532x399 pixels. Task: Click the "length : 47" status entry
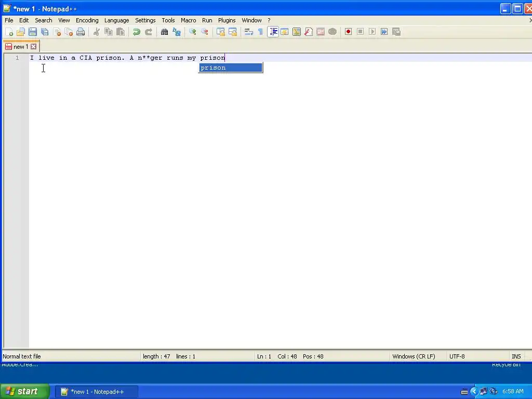coord(156,356)
